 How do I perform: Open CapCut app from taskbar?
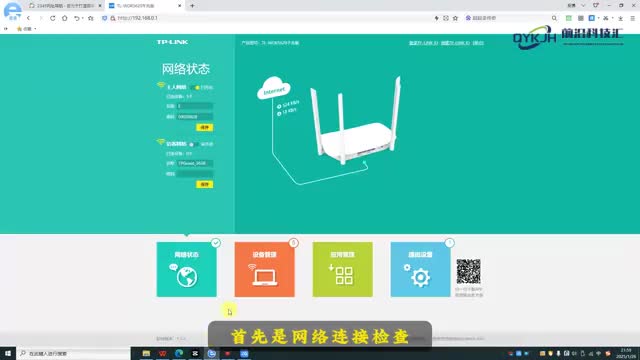coord(195,353)
